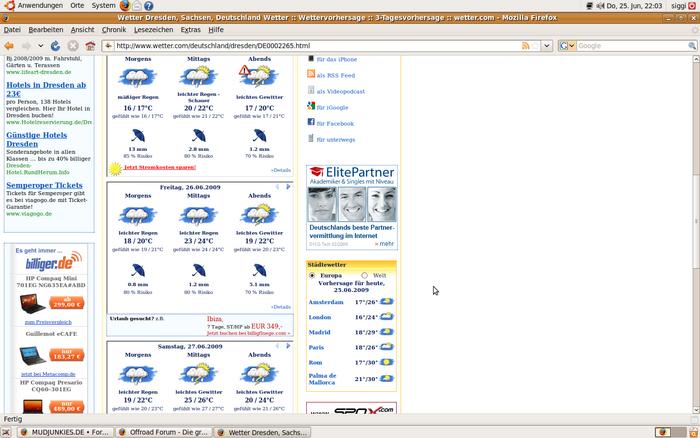Click the page vertical scrollbar thumb
The width and height of the screenshot is (700, 438).
coord(696,221)
